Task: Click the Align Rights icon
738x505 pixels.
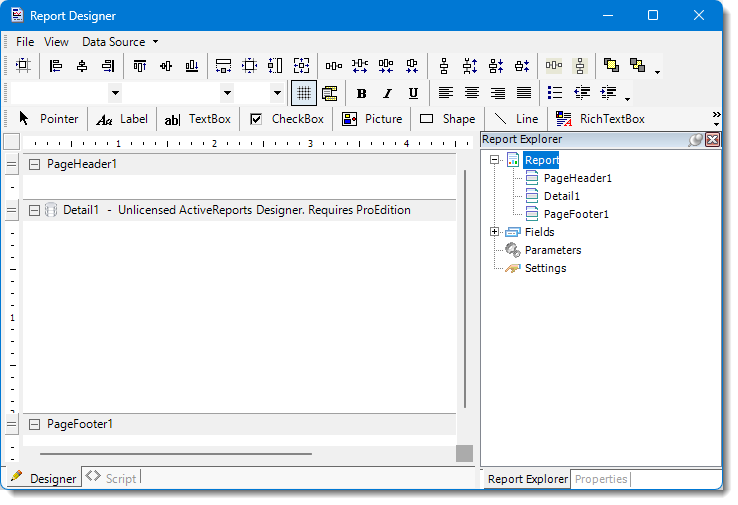Action: (x=108, y=66)
